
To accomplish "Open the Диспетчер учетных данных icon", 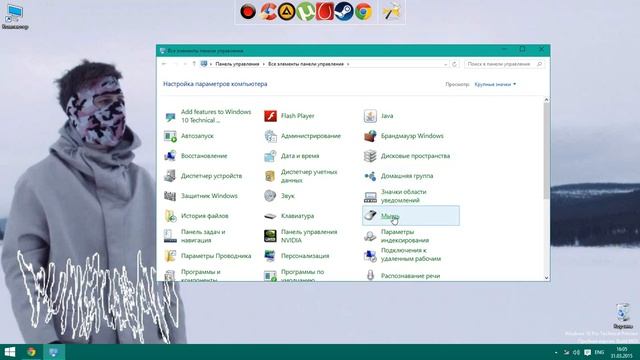I will coord(270,176).
